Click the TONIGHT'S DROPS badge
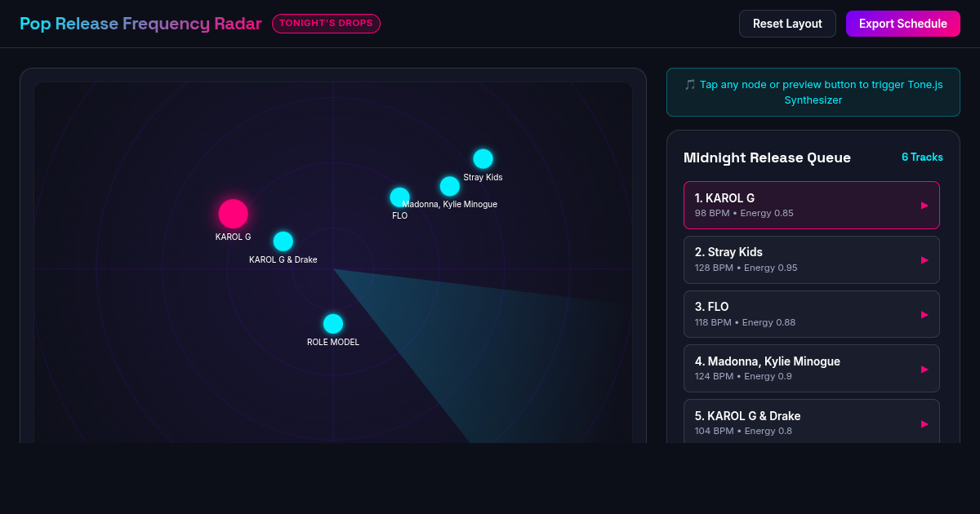Screen dimensions: 980x514 pos(326,24)
